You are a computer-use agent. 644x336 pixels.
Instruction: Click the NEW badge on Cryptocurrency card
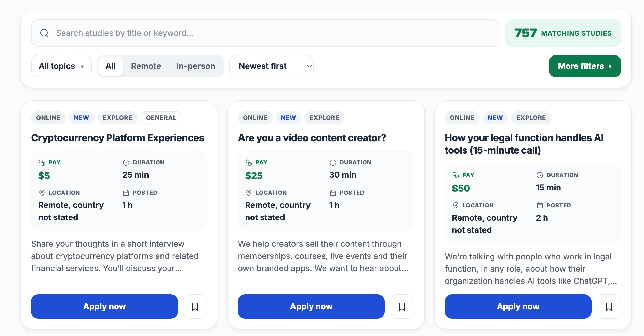click(x=82, y=118)
